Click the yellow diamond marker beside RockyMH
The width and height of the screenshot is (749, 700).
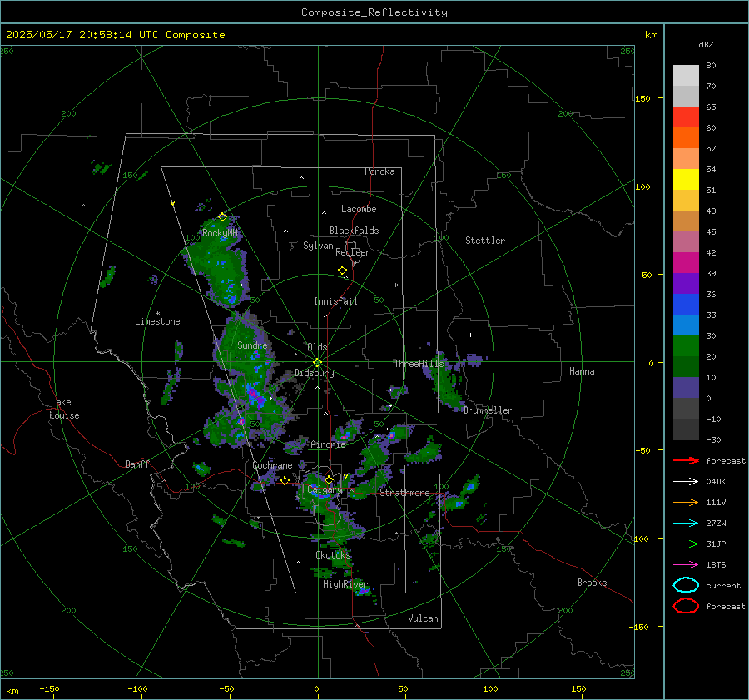(222, 217)
